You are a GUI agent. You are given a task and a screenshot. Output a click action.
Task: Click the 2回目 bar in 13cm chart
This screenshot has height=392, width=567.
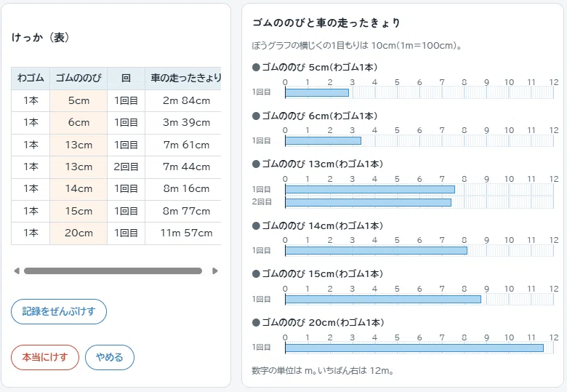click(368, 202)
